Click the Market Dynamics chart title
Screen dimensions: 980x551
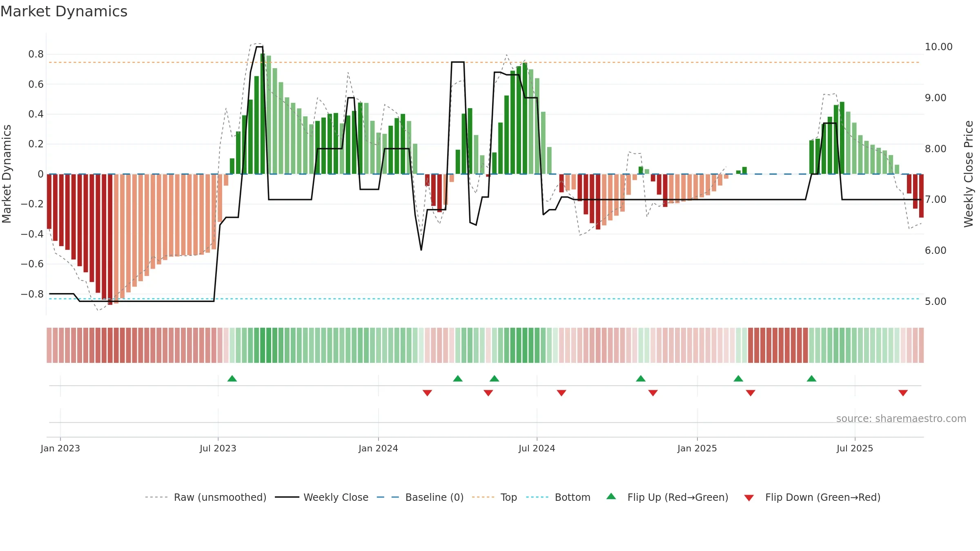[x=64, y=11]
